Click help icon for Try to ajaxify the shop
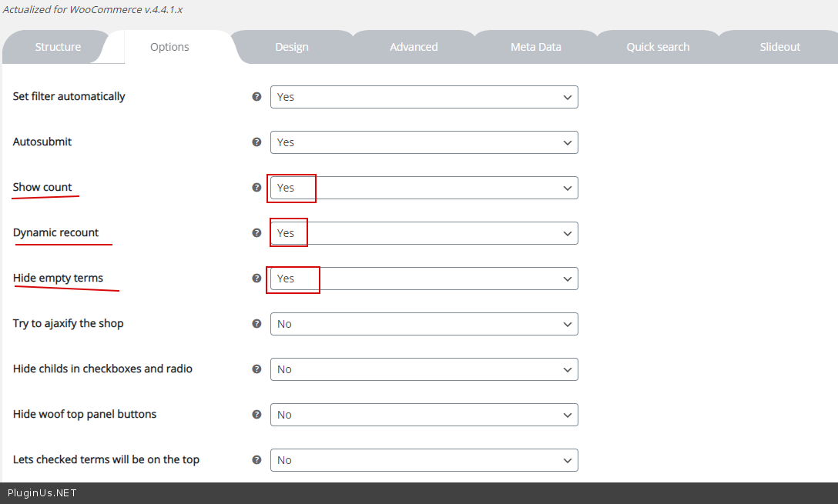This screenshot has height=504, width=838. point(257,324)
